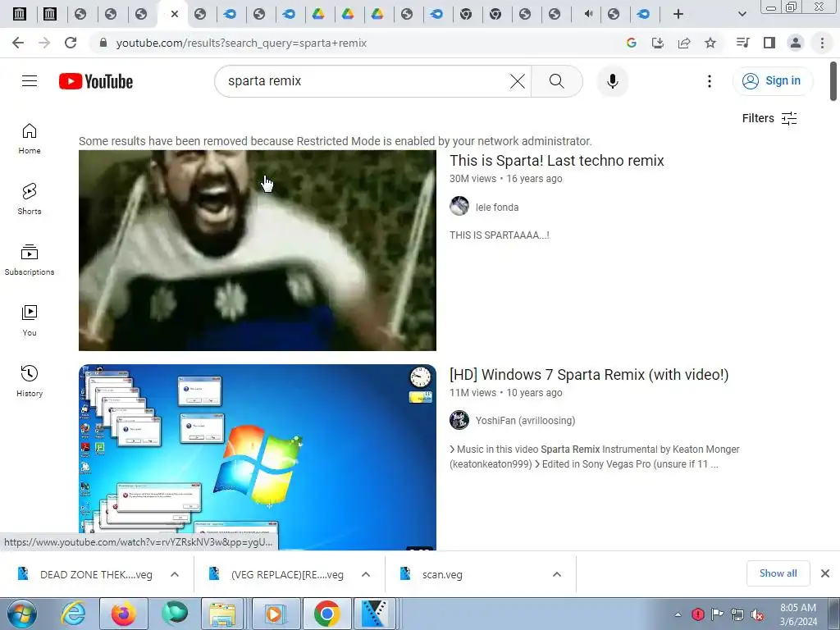Toggle the Chrome side panel
The image size is (840, 630).
point(769,43)
